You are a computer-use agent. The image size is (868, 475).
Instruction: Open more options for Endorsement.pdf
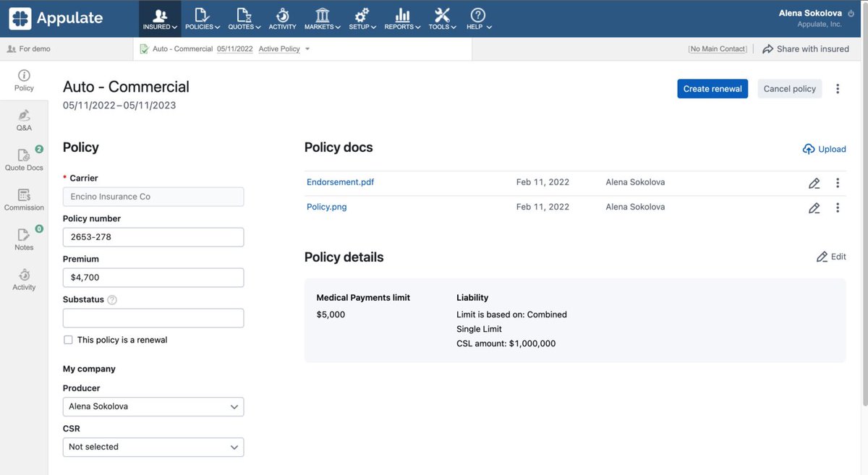click(x=838, y=183)
